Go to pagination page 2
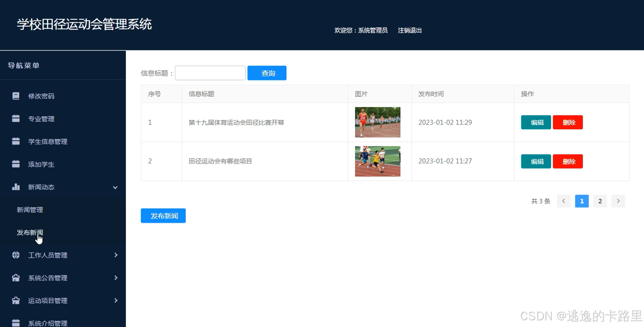Screen dimensions: 644x327 click(600, 201)
